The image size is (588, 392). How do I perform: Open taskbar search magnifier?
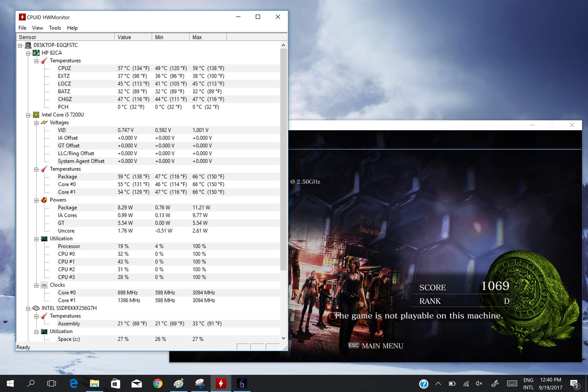click(x=31, y=383)
